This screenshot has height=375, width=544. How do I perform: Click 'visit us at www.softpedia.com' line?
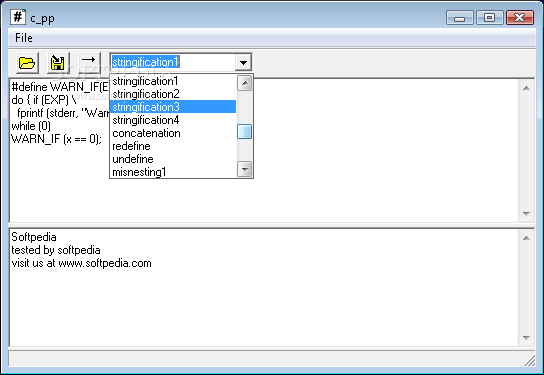pyautogui.click(x=82, y=263)
